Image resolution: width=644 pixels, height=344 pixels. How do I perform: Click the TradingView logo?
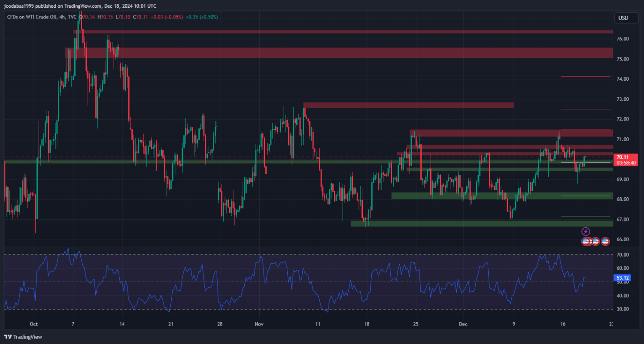point(23,337)
